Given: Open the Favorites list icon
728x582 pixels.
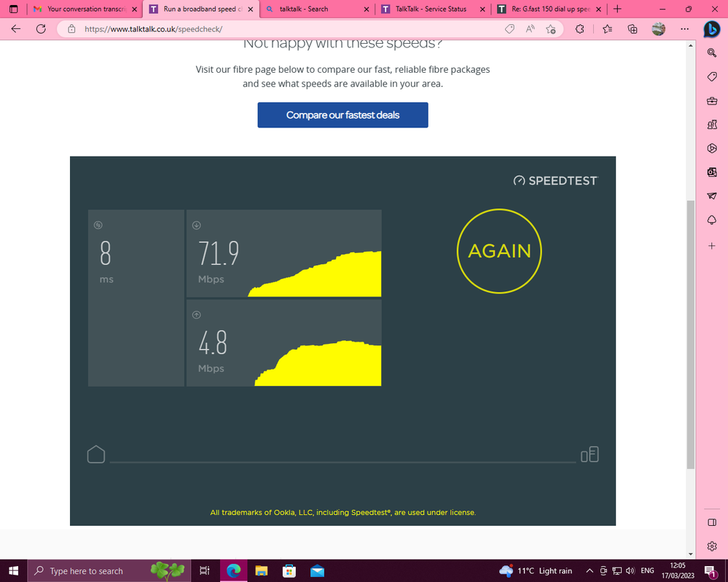Looking at the screenshot, I should 607,29.
